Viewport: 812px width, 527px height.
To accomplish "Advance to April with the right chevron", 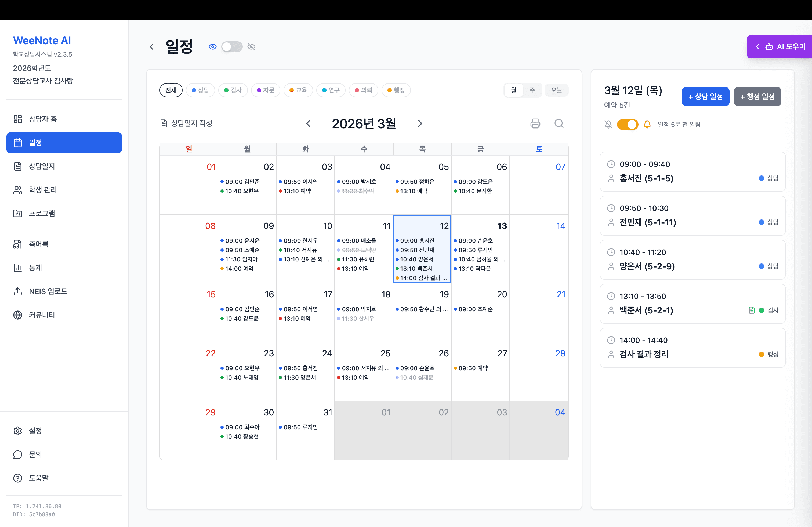I will click(x=420, y=123).
